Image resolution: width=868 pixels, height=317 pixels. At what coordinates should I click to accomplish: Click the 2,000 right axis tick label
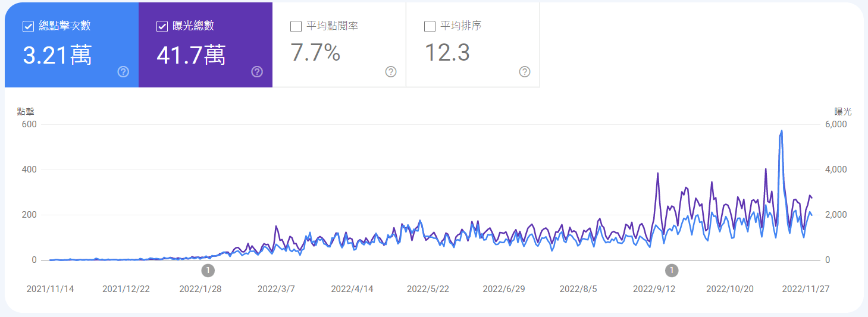[836, 215]
